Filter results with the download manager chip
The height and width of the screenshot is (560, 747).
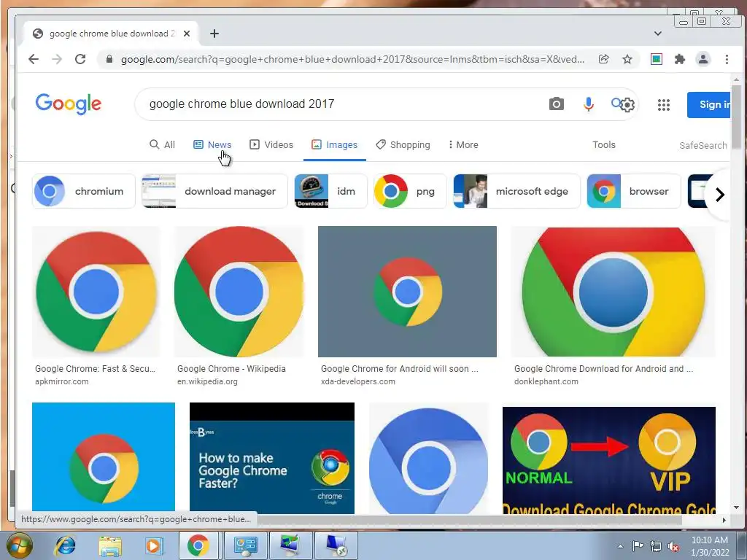[214, 191]
